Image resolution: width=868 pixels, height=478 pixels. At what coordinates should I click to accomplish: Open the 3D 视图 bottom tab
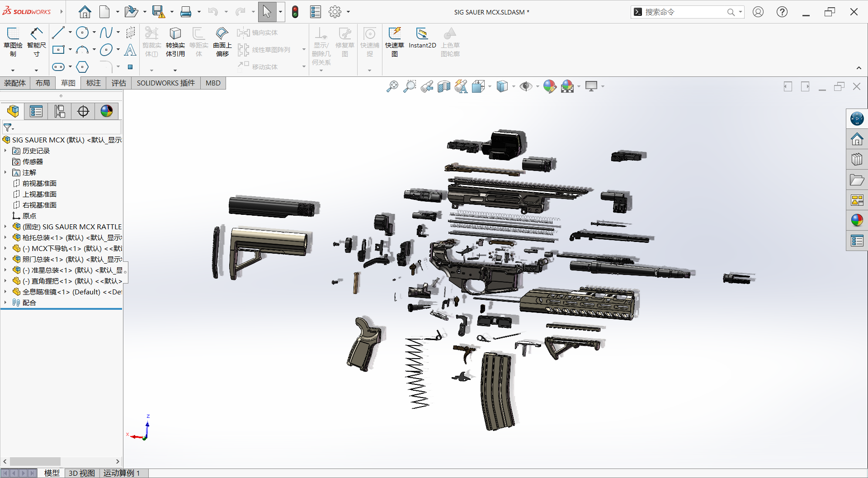tap(81, 473)
